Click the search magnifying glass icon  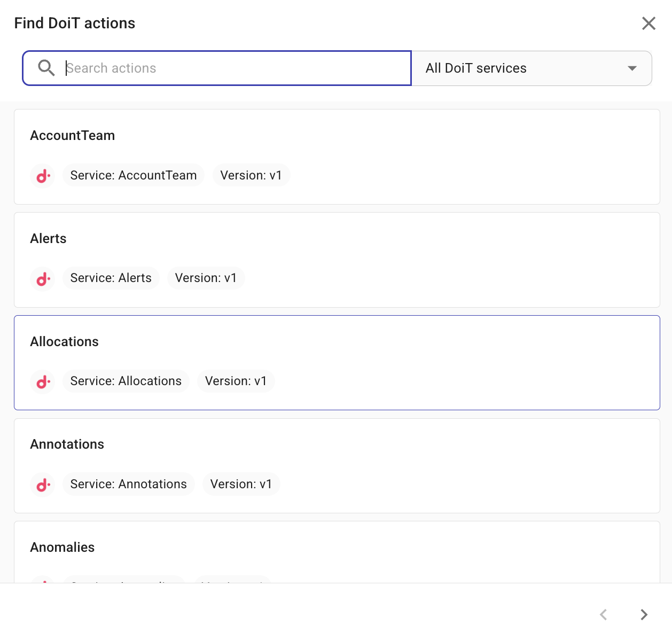tap(46, 68)
